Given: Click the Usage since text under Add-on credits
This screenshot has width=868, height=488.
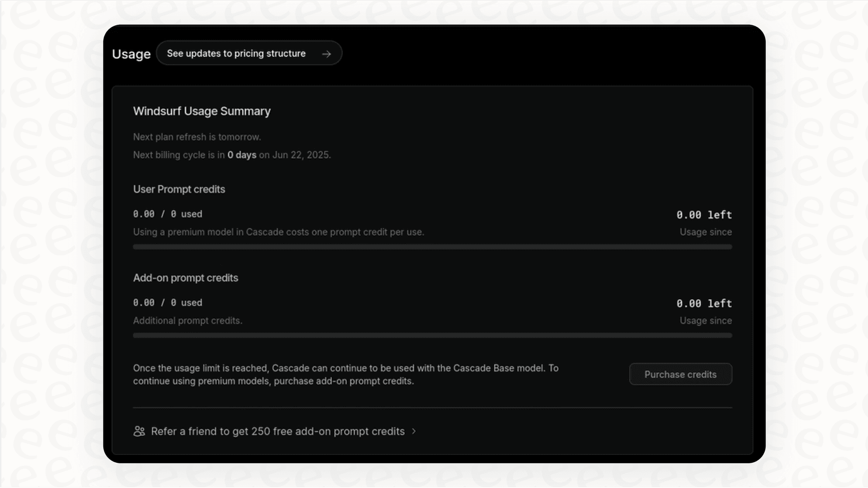Looking at the screenshot, I should pos(705,321).
